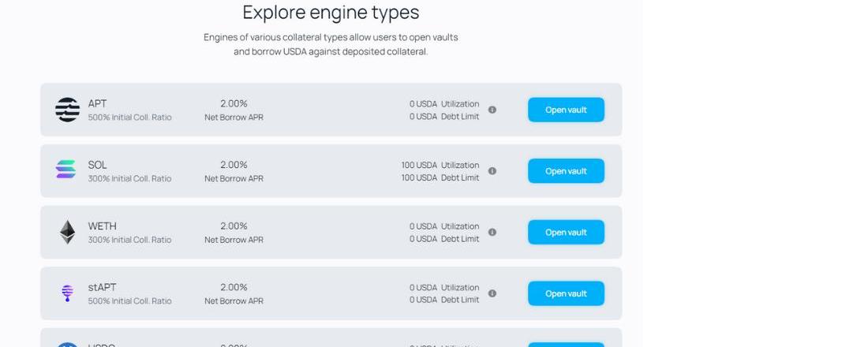The width and height of the screenshot is (868, 347).
Task: Click APT's 2.00% Net Borrow APR
Action: tap(234, 103)
